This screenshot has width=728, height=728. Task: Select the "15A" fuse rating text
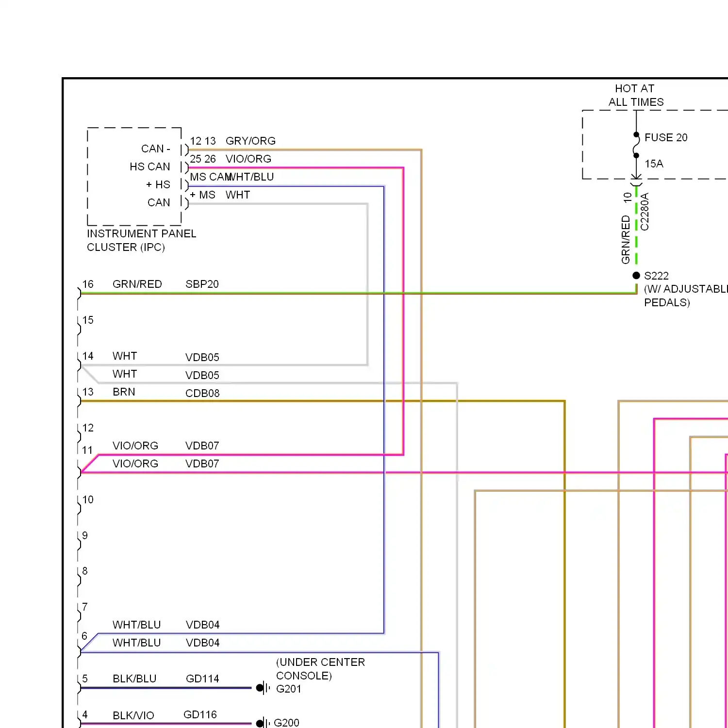pos(654,164)
